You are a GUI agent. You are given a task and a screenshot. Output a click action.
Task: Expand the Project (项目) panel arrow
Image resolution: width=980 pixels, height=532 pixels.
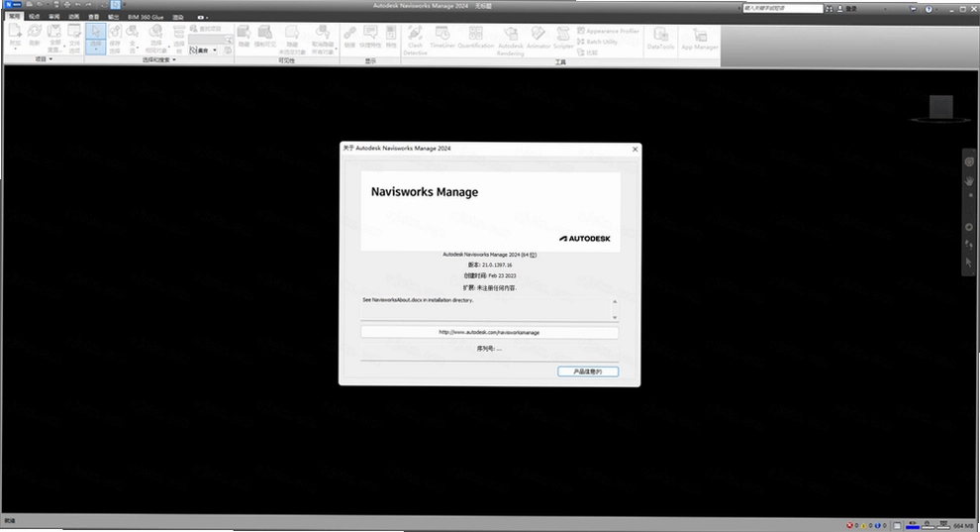pos(50,59)
